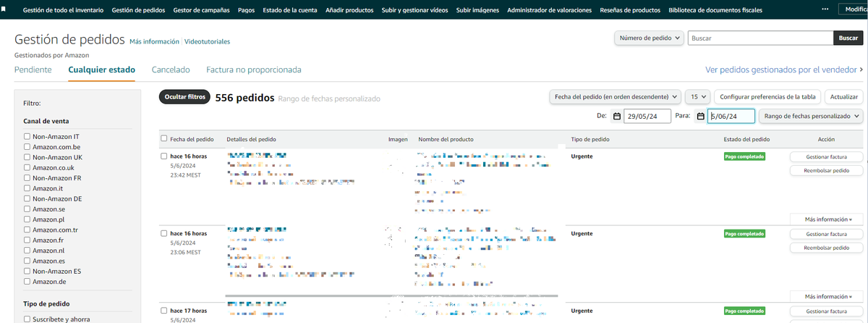Enable the Non-Amazon UK filter
Image resolution: width=868 pixels, height=323 pixels.
27,157
